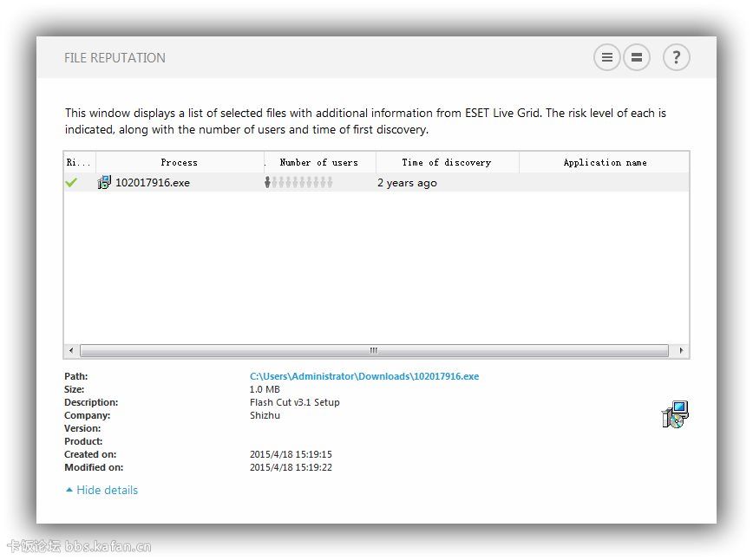This screenshot has width=753, height=560.
Task: Click the FILE REPUTATION window title
Action: click(x=115, y=57)
